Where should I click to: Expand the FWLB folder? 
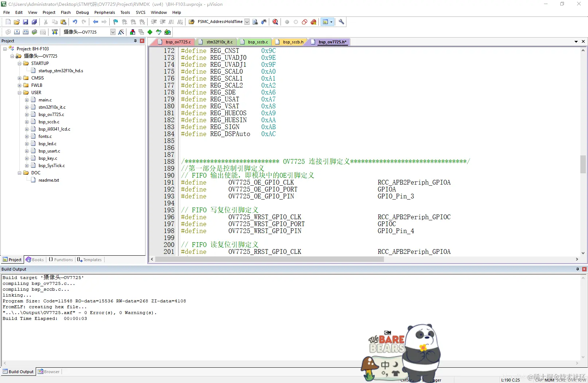tap(19, 85)
